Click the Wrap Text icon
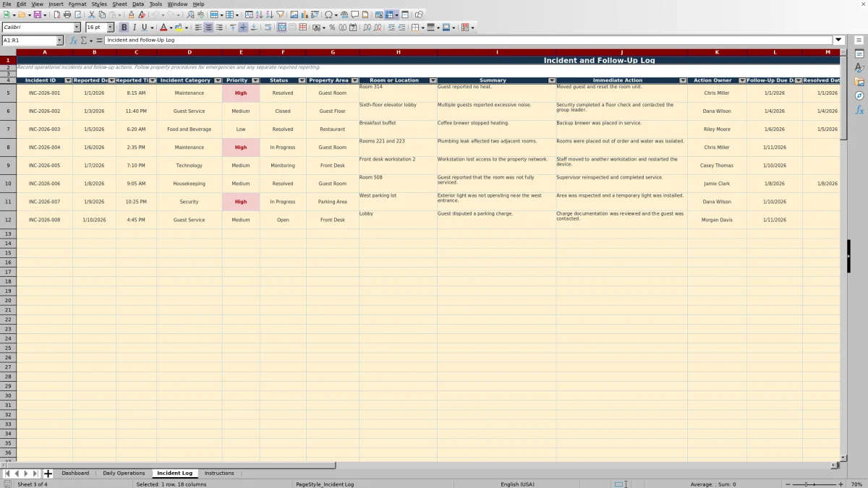The height and width of the screenshot is (488, 868). 268,27
